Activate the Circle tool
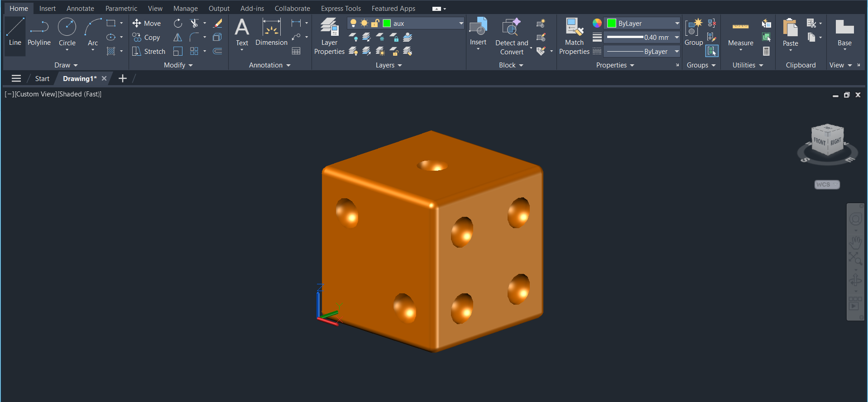 tap(67, 33)
